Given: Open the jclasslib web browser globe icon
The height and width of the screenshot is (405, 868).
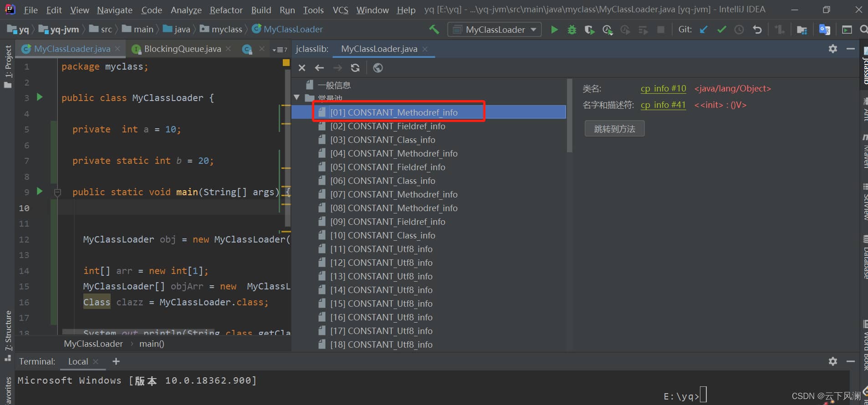Looking at the screenshot, I should click(378, 68).
